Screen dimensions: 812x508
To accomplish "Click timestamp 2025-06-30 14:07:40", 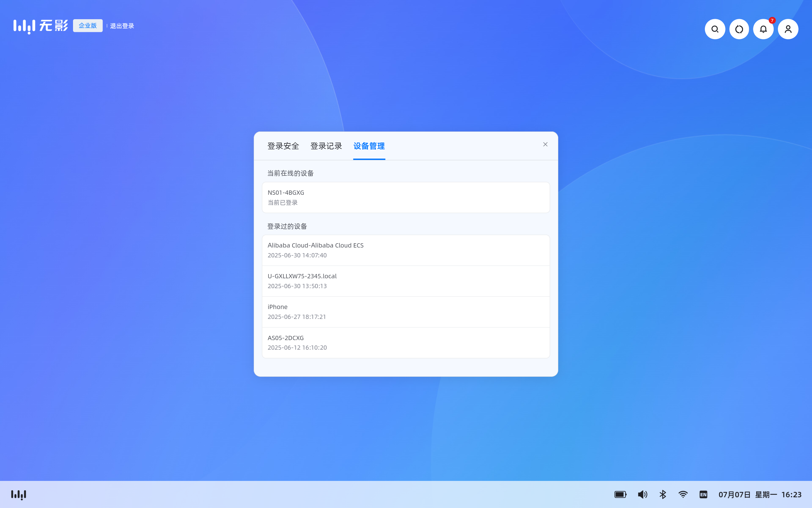I will (297, 255).
